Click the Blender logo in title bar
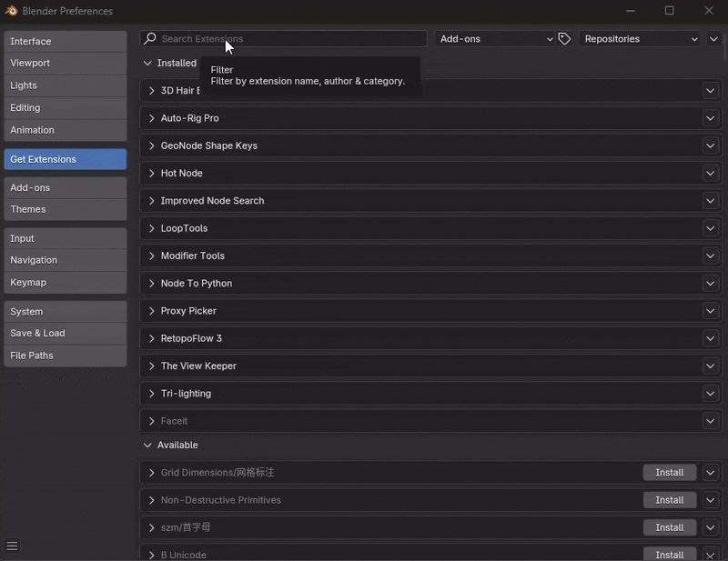The image size is (728, 561). pos(11,10)
